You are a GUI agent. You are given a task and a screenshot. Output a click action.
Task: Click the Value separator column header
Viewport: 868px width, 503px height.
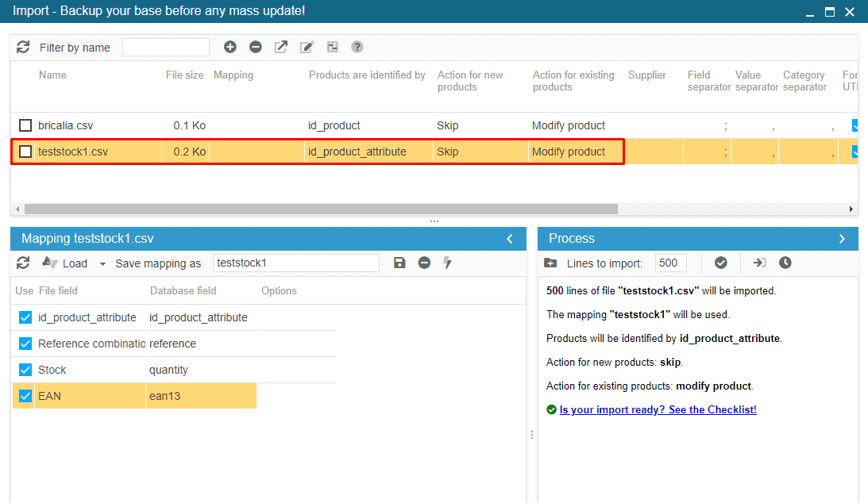click(x=757, y=81)
